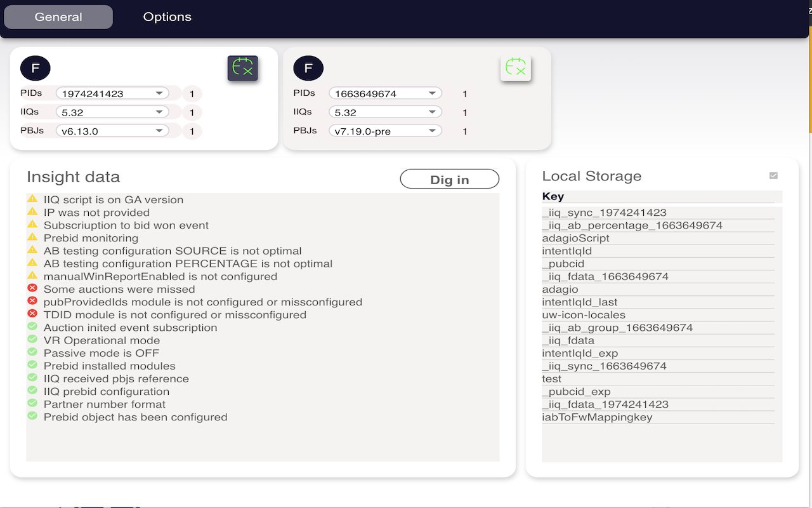Toggle the checkbox in the Local Storage panel

[x=773, y=175]
